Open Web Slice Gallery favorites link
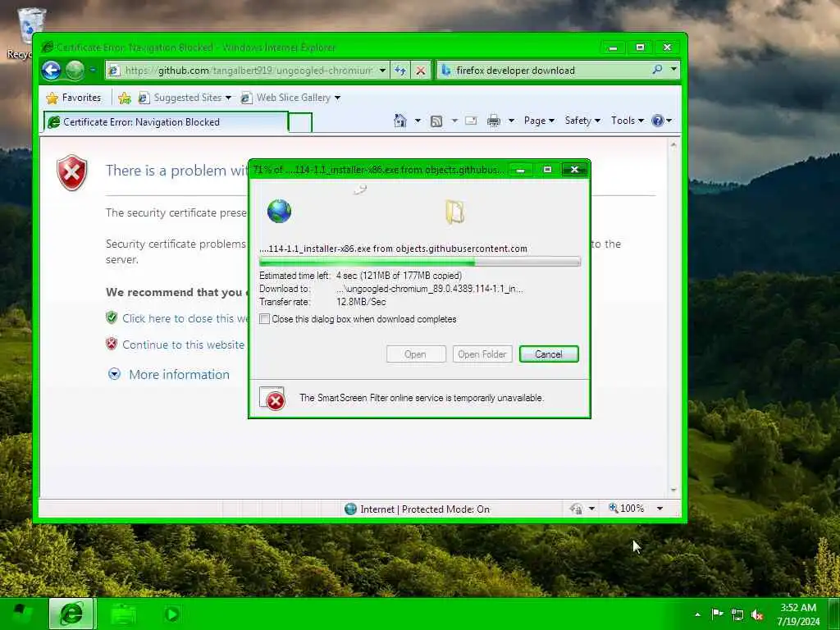Viewport: 840px width, 630px height. (x=290, y=98)
